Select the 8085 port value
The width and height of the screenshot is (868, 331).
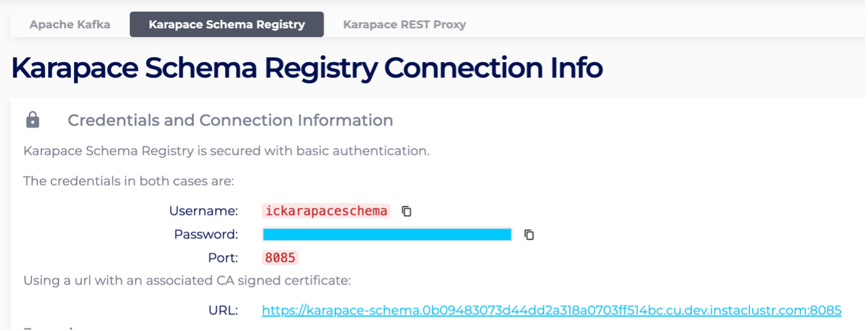[280, 258]
